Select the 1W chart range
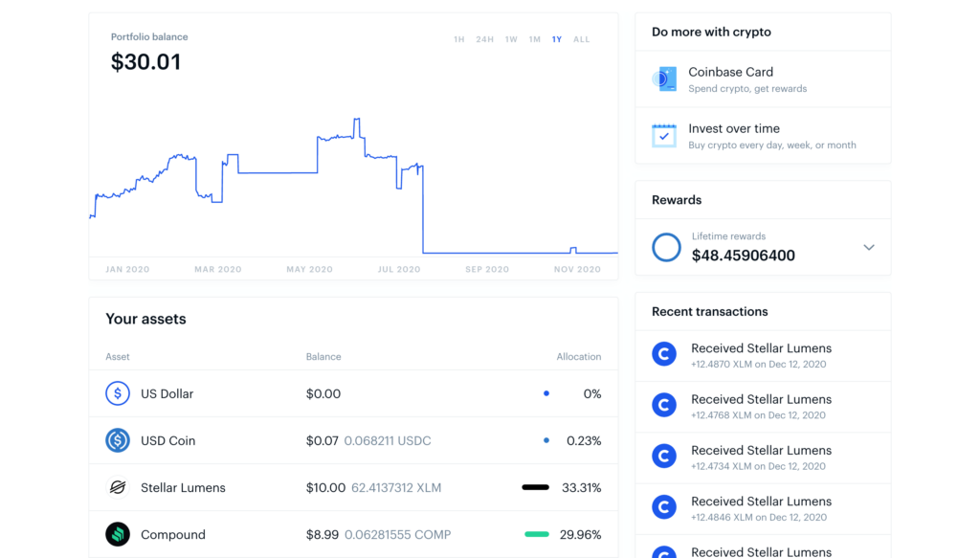Viewport: 980px width, 558px height. (x=511, y=39)
